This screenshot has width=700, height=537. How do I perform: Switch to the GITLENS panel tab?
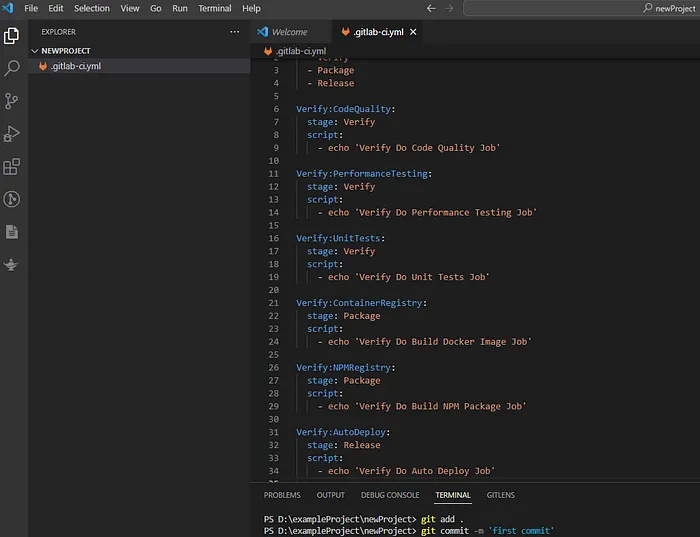[501, 495]
